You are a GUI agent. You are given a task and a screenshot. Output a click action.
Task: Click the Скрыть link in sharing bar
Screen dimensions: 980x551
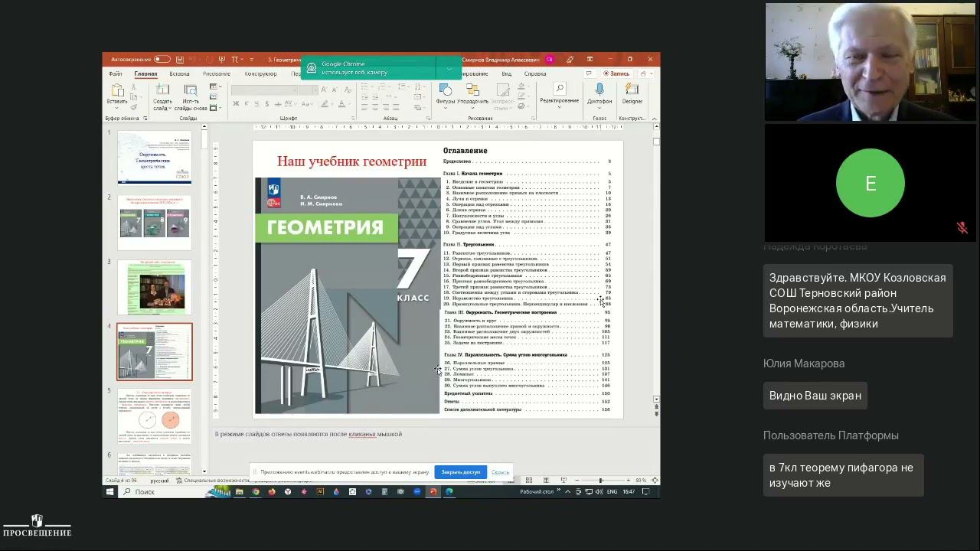500,472
